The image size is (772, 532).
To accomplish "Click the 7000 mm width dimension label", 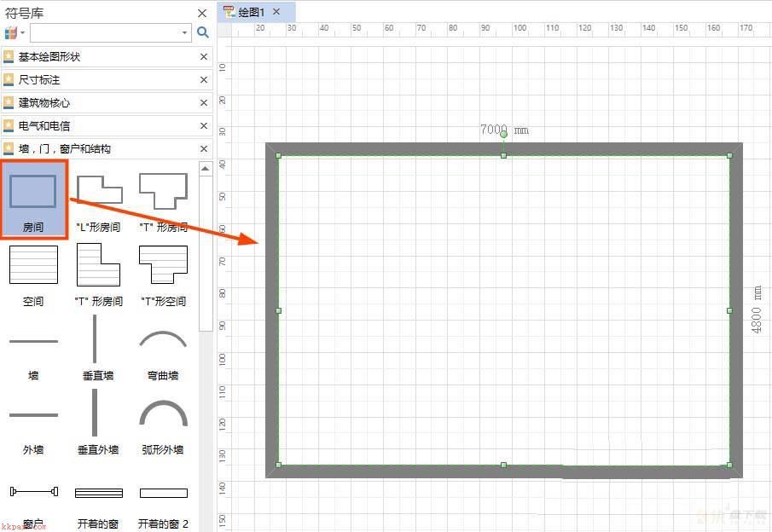I will 504,130.
